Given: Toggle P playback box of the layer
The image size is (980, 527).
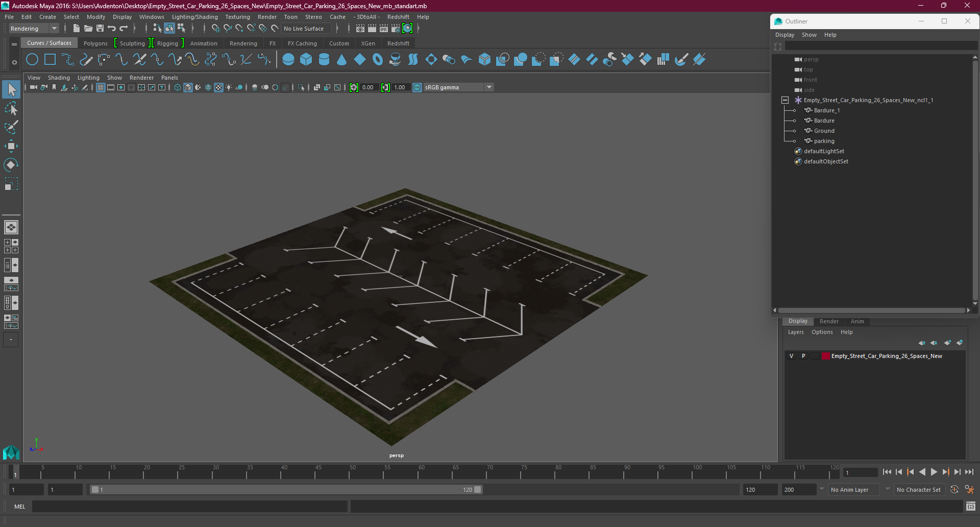Looking at the screenshot, I should click(x=803, y=356).
